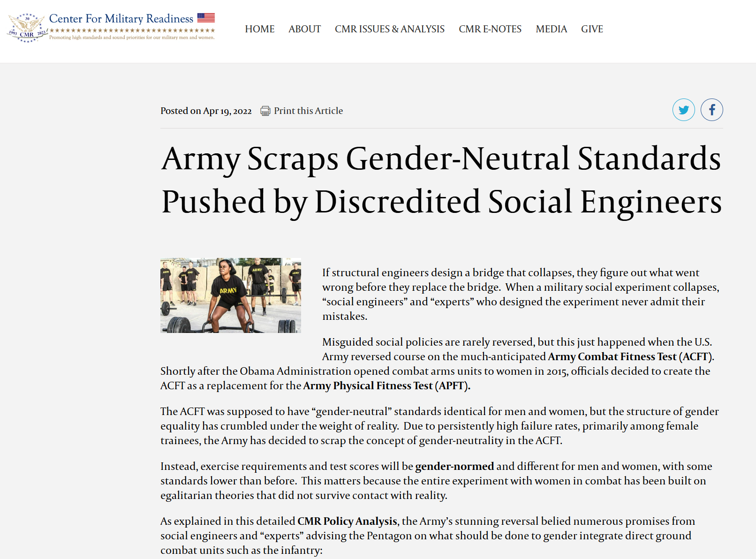Open the CMR Policy Analysis link

click(x=347, y=521)
